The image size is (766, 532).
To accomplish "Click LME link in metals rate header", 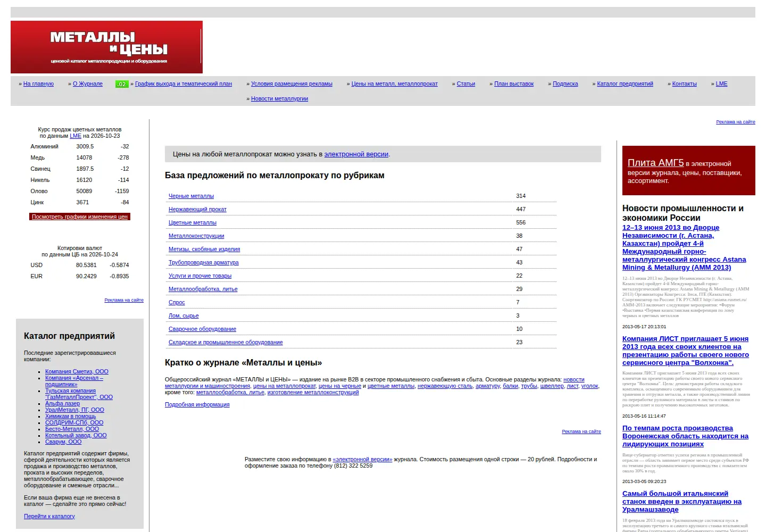I will point(76,136).
